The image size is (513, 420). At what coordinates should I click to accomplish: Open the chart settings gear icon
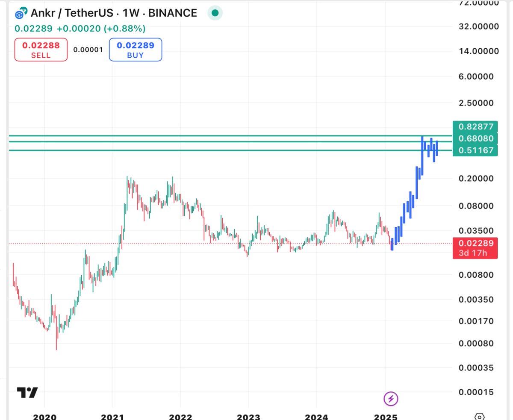coord(480,416)
